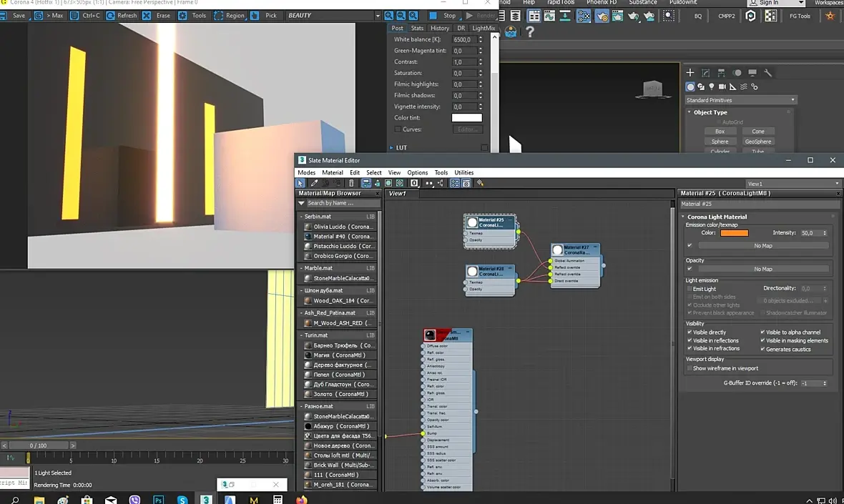This screenshot has width=844, height=504.
Task: Toggle Show Background in Preview icon
Action: click(399, 184)
